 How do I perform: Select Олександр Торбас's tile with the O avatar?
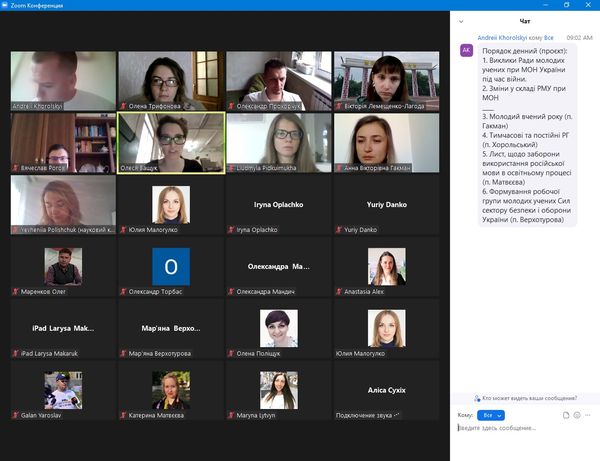point(171,268)
